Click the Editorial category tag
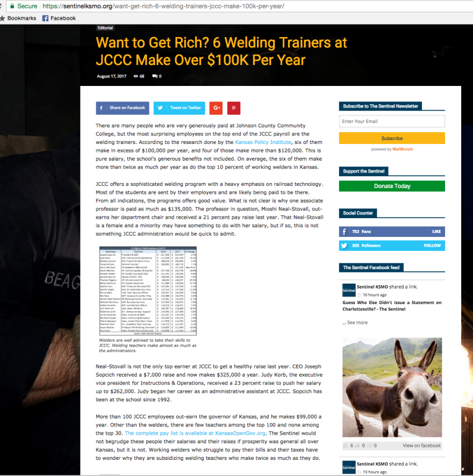473x476 pixels. pos(105,27)
